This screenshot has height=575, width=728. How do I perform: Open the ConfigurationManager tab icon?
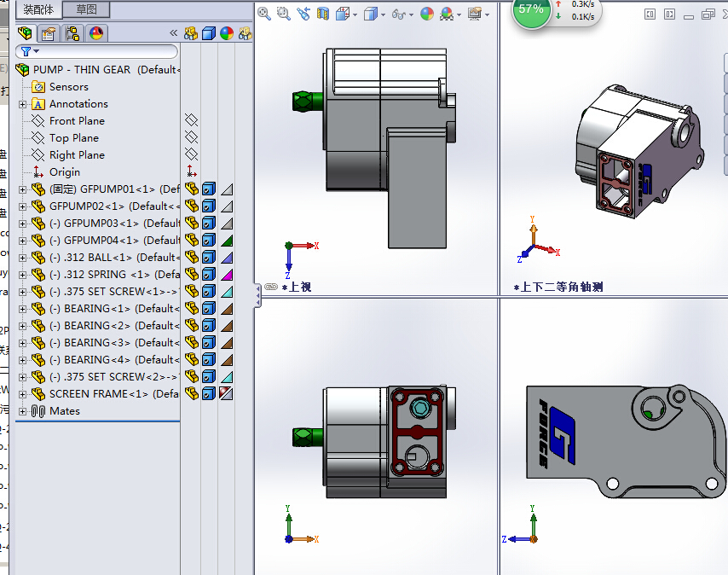[x=72, y=33]
